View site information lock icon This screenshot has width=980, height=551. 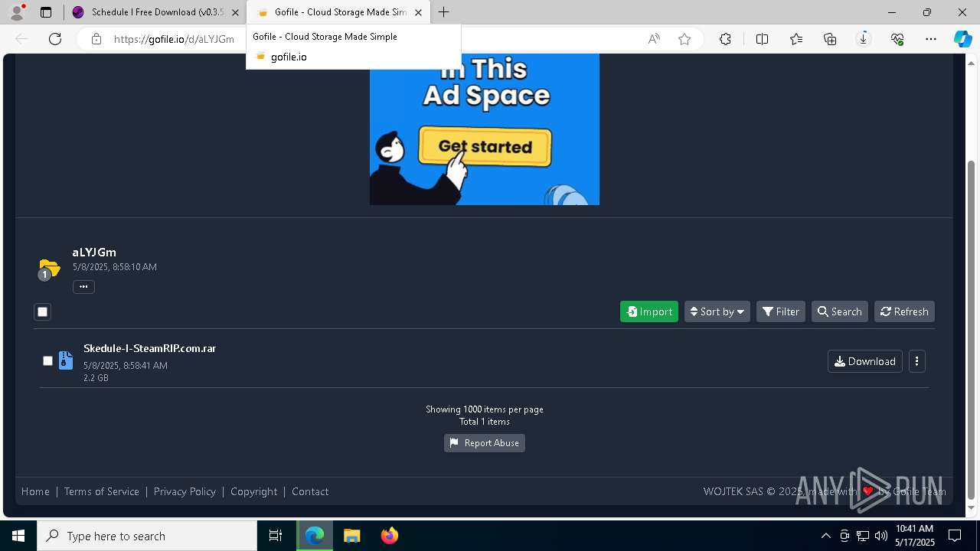[x=96, y=39]
